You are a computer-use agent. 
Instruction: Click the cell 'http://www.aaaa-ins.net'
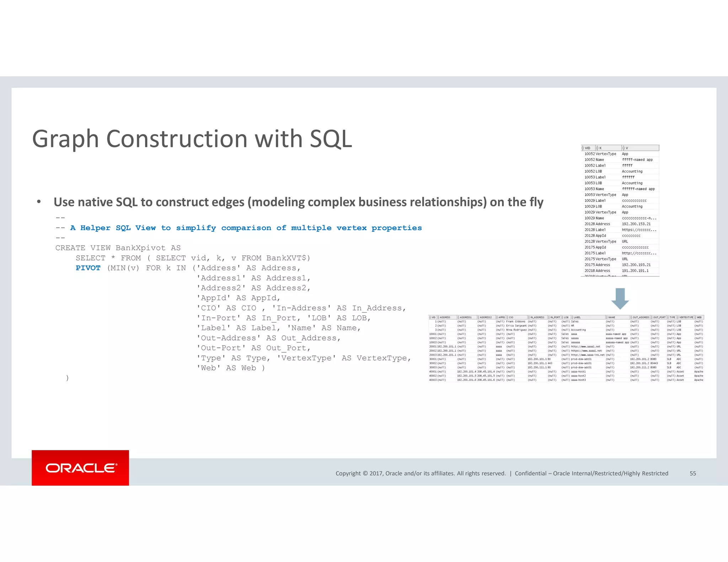coord(588,355)
